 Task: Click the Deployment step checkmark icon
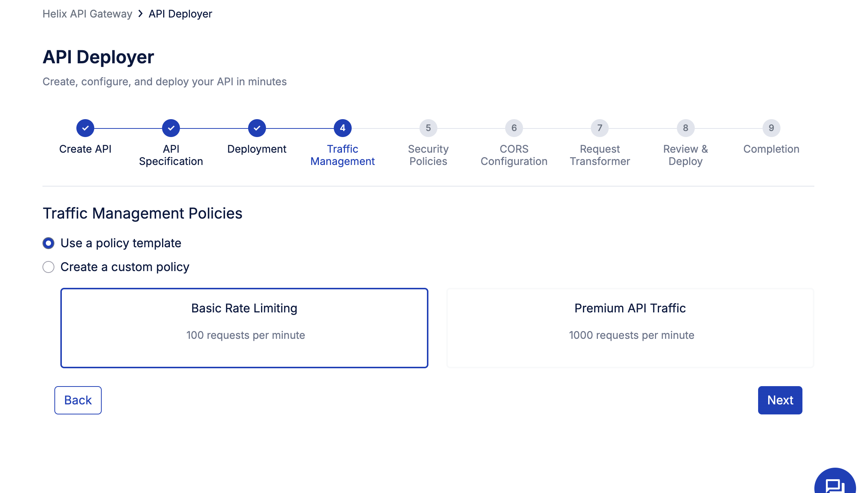click(257, 128)
